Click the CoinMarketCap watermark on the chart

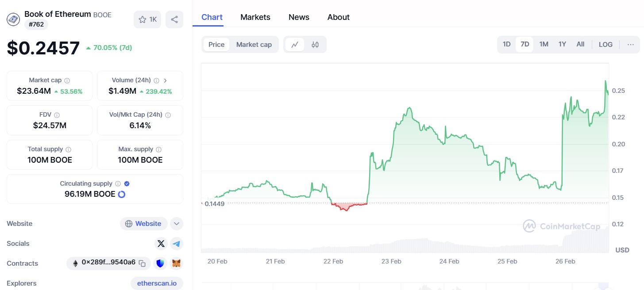(x=562, y=226)
